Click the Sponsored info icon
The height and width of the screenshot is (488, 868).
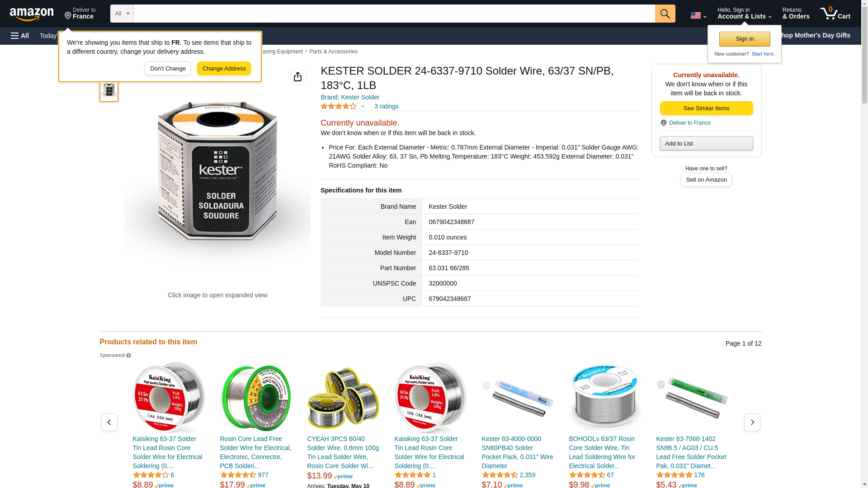(128, 356)
